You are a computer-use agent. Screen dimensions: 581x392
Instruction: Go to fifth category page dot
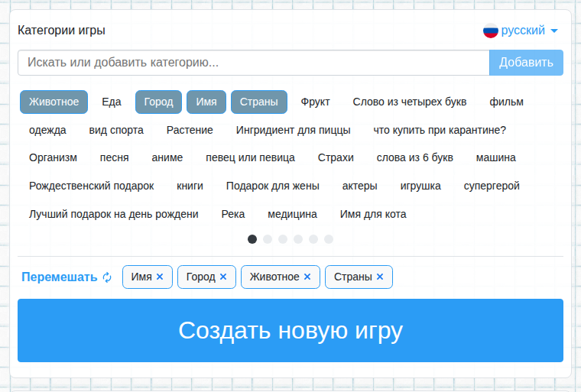[x=313, y=239]
